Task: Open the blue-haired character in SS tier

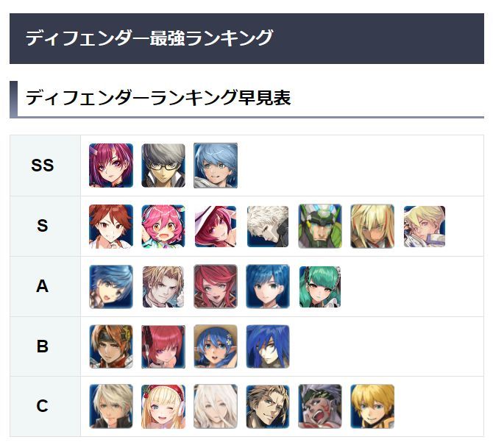Action: [216, 166]
